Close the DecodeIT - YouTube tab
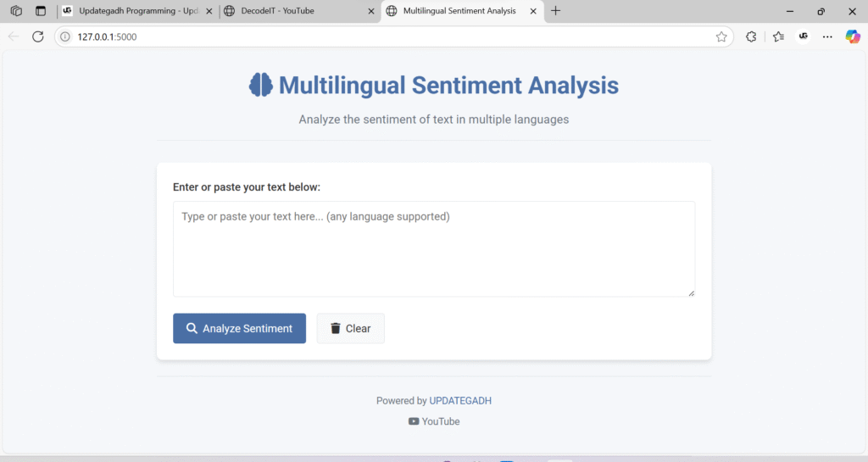Image resolution: width=868 pixels, height=462 pixels. coord(371,11)
